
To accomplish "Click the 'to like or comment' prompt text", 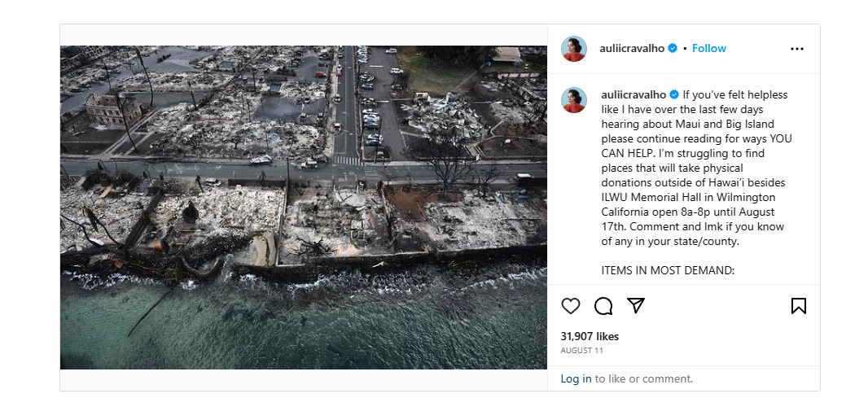I will [644, 379].
